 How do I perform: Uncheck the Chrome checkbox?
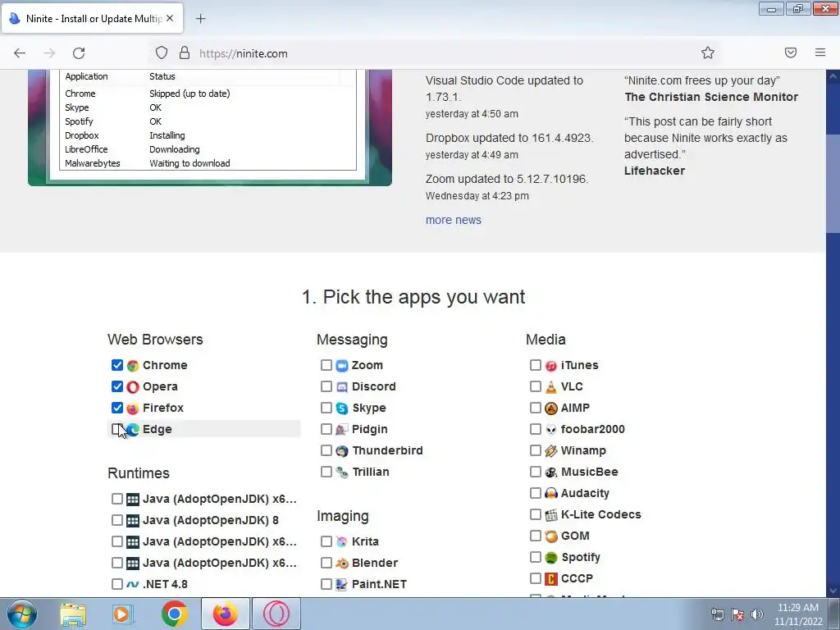[116, 365]
